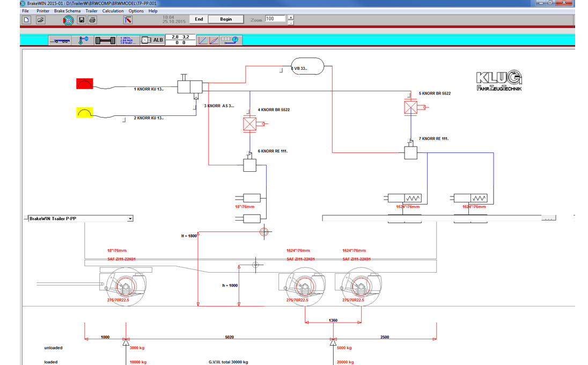
Task: Click the loaded 10000 kg value
Action: (138, 362)
